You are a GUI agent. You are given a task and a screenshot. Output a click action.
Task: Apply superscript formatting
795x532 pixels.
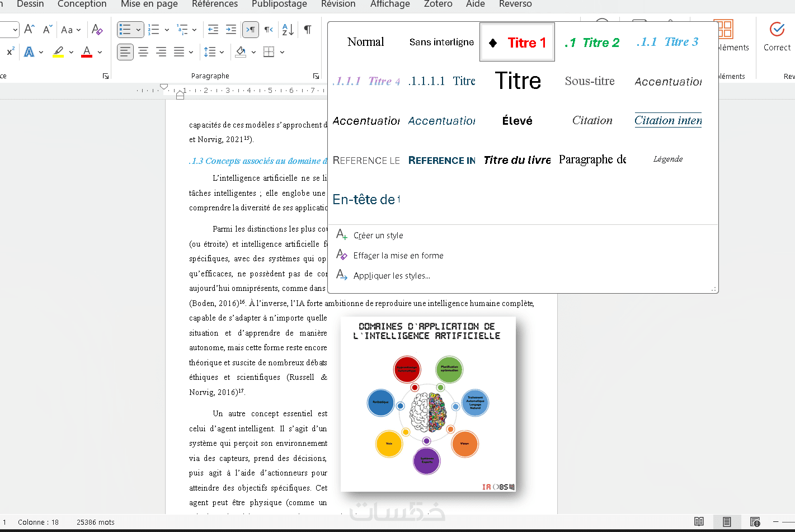pyautogui.click(x=10, y=52)
